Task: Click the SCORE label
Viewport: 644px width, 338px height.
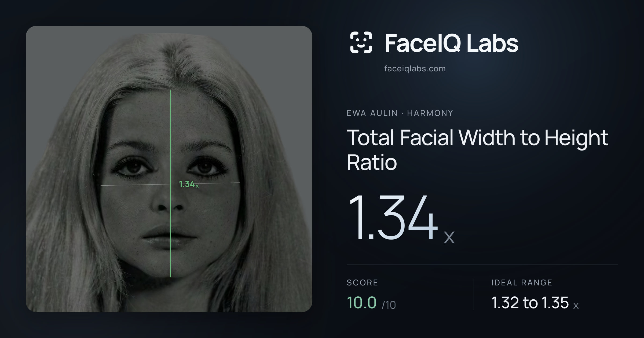Action: (362, 282)
